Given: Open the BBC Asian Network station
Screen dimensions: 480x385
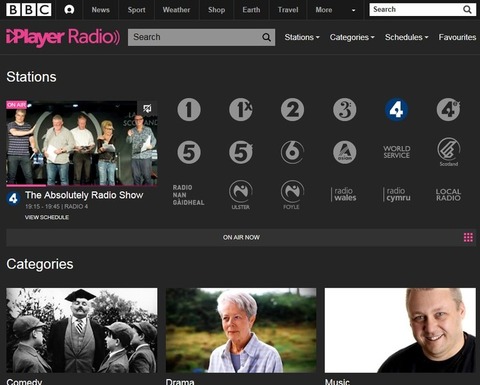Looking at the screenshot, I should (345, 153).
